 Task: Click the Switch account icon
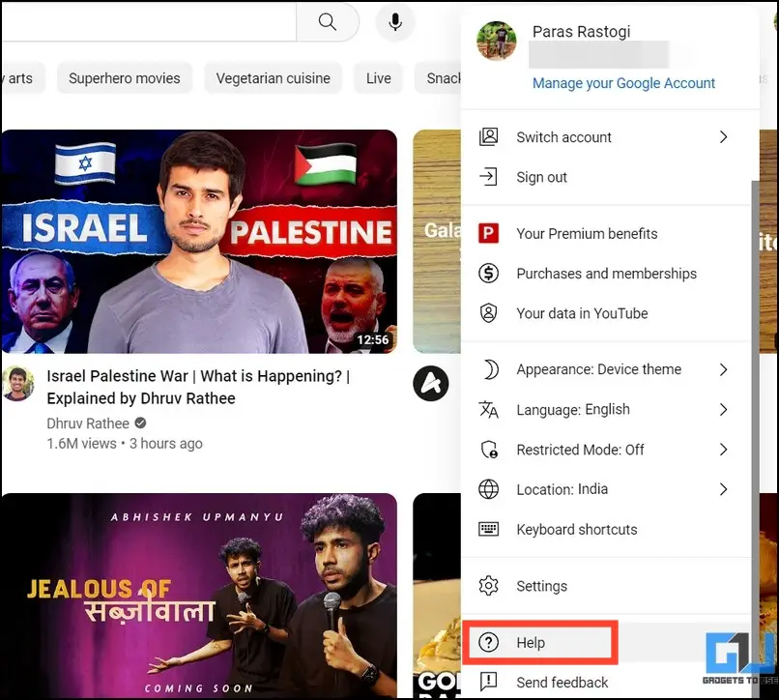pos(488,136)
